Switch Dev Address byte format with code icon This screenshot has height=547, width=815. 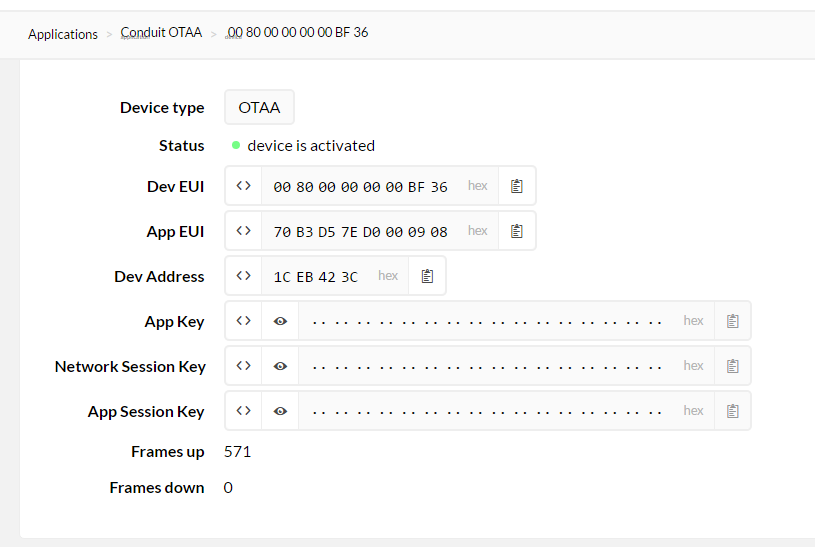[x=243, y=276]
